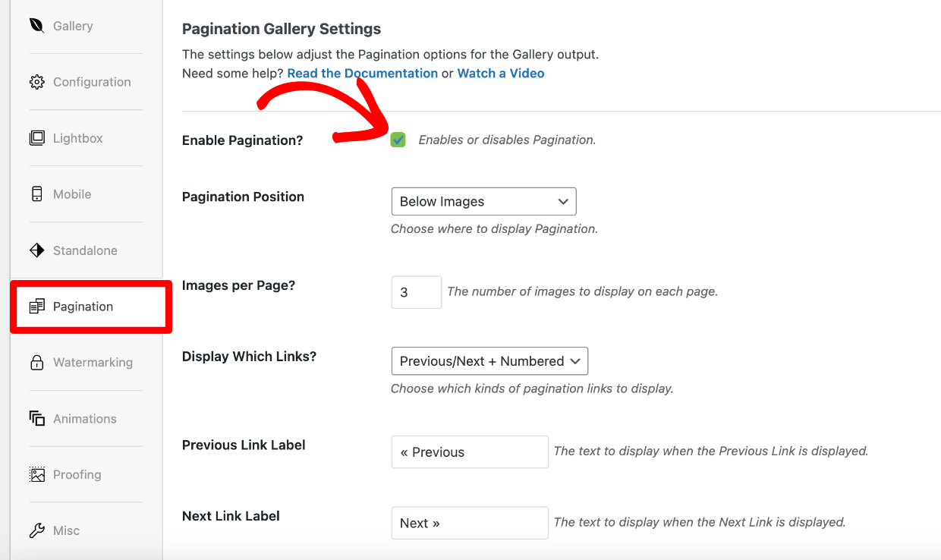Screen dimensions: 941x560
Task: Open Read the Documentation link
Action: (362, 73)
